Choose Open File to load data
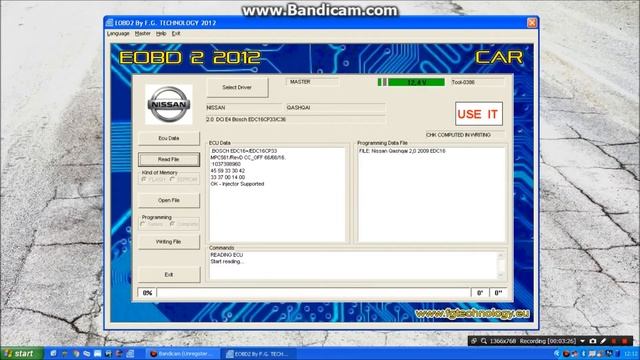The width and height of the screenshot is (640, 360). [169, 200]
